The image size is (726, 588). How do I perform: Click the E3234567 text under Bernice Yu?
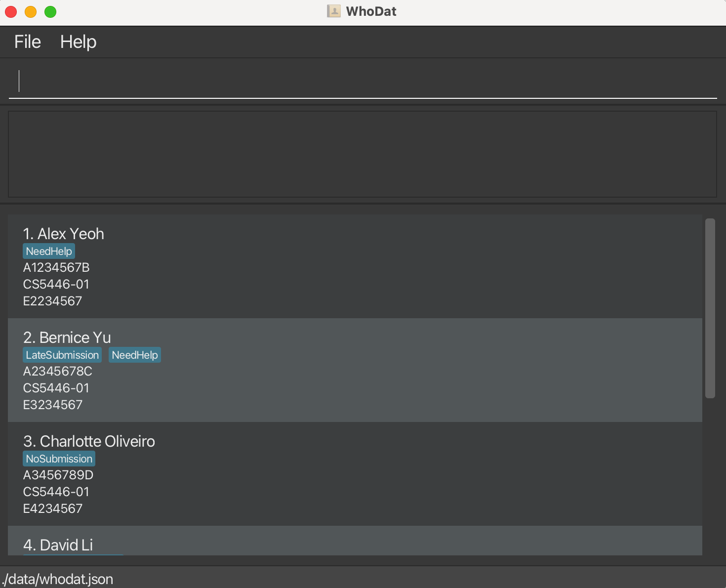53,405
